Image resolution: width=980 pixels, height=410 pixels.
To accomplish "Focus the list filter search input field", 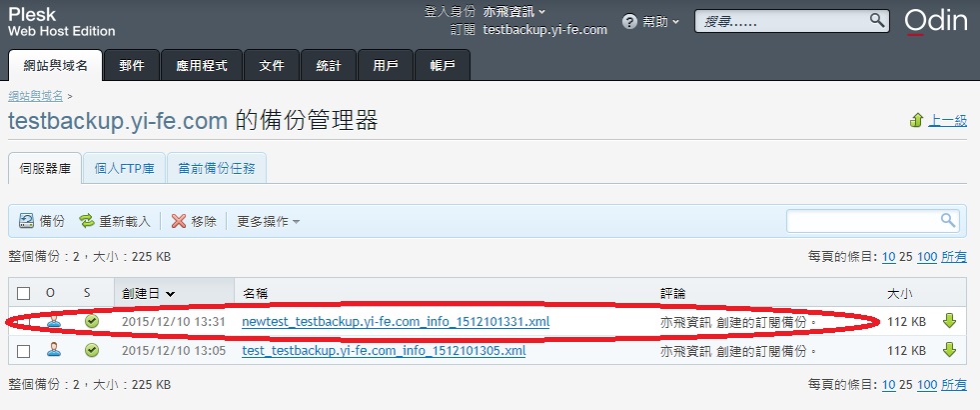I will click(x=863, y=220).
